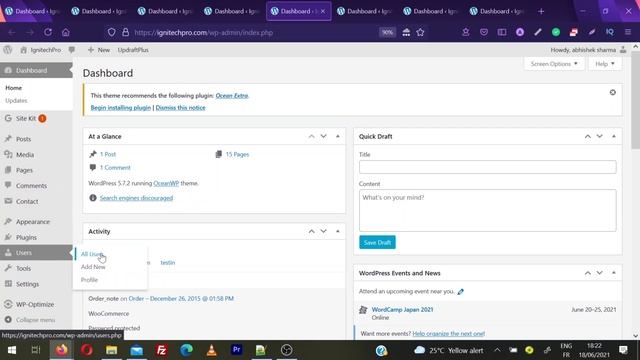Open Updates under Dashboard
The width and height of the screenshot is (640, 360).
coord(16,100)
